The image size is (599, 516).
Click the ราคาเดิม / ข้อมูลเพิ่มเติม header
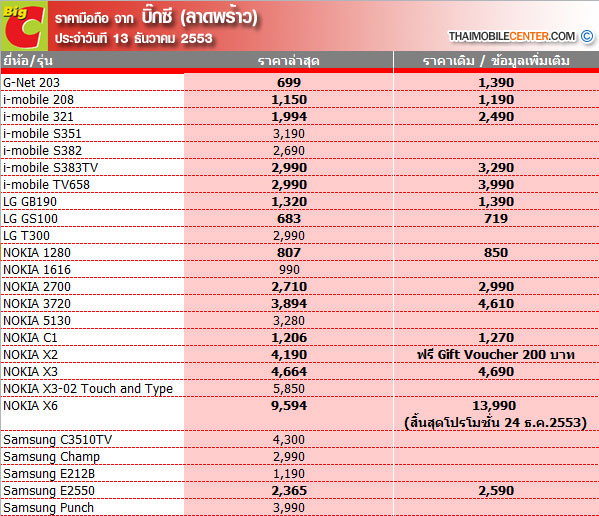click(496, 61)
